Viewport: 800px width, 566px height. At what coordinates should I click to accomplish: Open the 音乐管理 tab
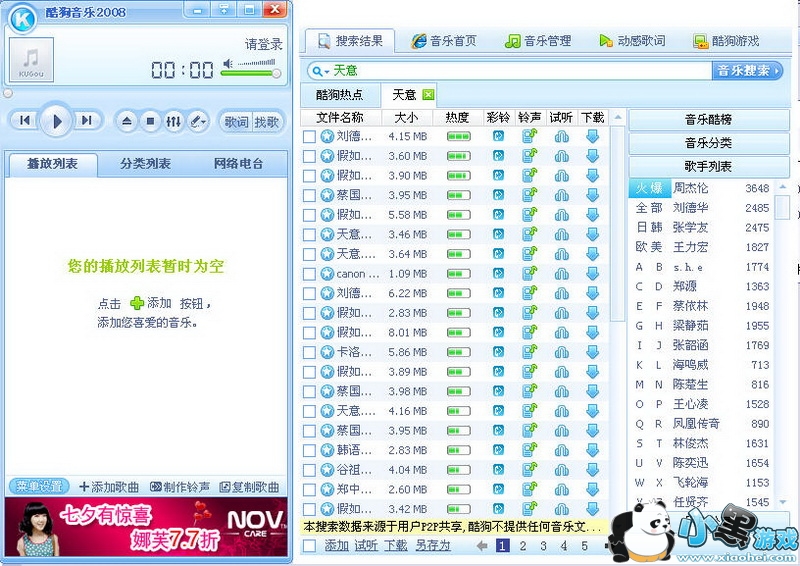[x=538, y=41]
